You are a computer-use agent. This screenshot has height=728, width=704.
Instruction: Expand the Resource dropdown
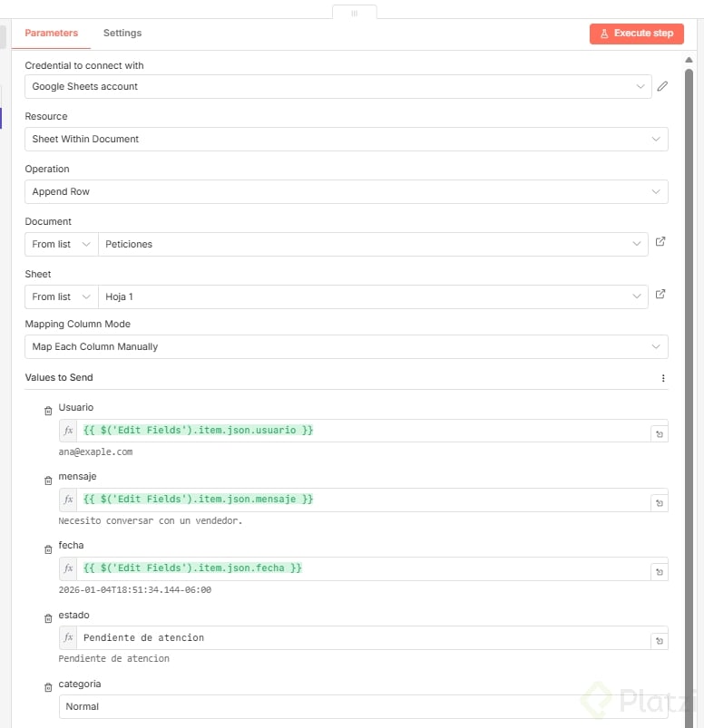[x=346, y=139]
